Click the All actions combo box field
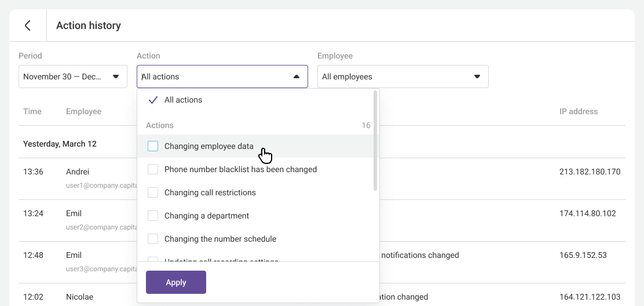 click(214, 76)
